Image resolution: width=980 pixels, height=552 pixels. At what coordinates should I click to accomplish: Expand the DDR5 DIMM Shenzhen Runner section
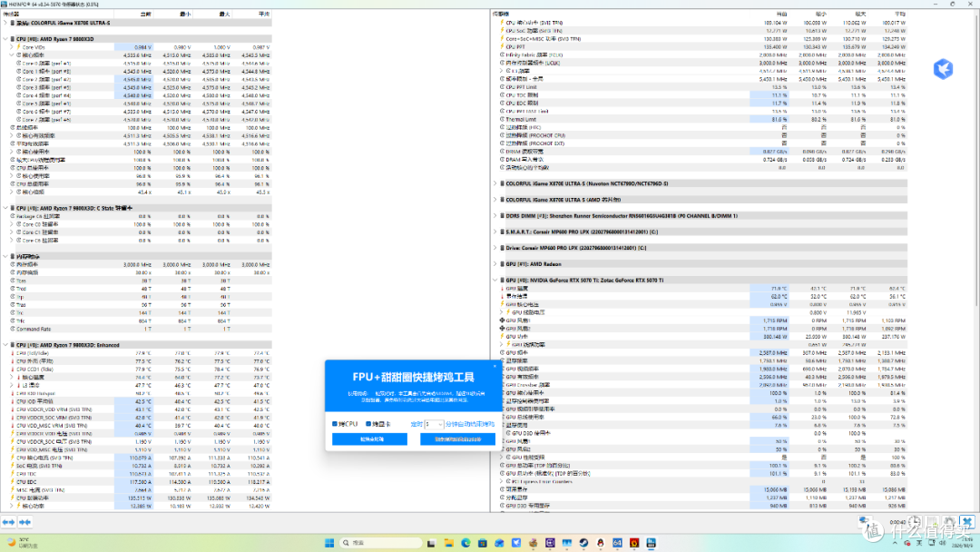pyautogui.click(x=495, y=216)
